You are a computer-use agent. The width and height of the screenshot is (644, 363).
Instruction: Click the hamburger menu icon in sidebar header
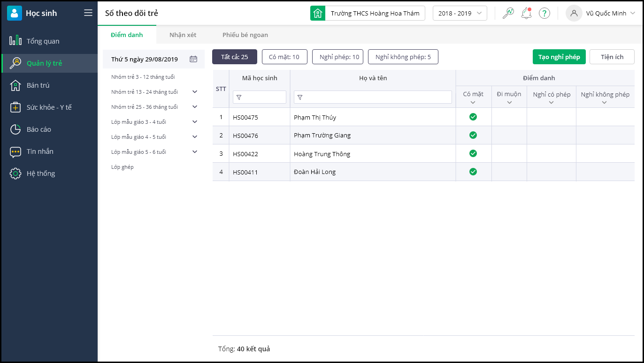88,13
